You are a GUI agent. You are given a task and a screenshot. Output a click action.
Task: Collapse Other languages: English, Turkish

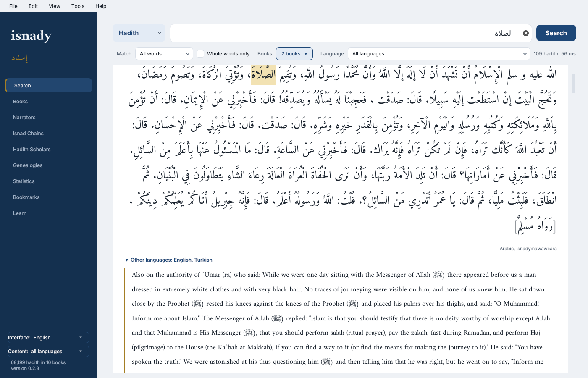tap(169, 260)
